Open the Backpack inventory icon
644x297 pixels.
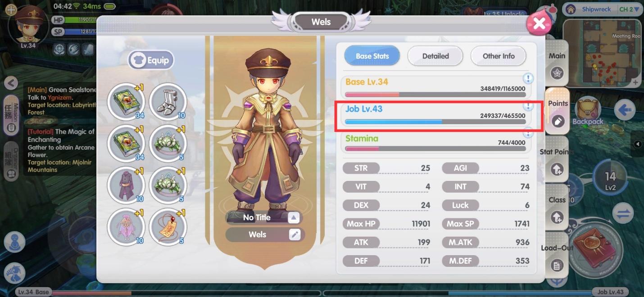(x=587, y=111)
